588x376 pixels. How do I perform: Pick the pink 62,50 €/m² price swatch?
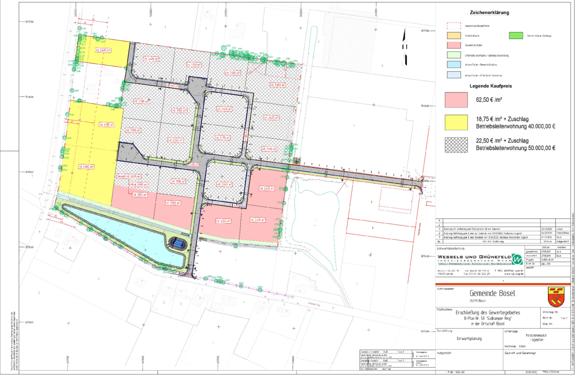(456, 100)
